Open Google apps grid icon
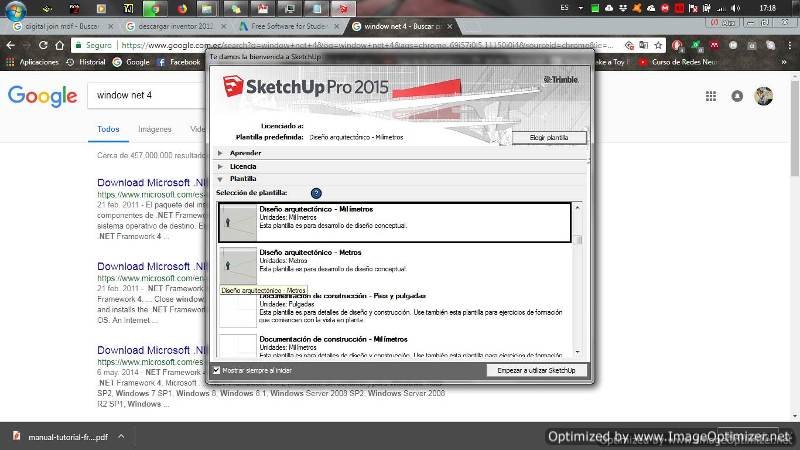 [711, 96]
